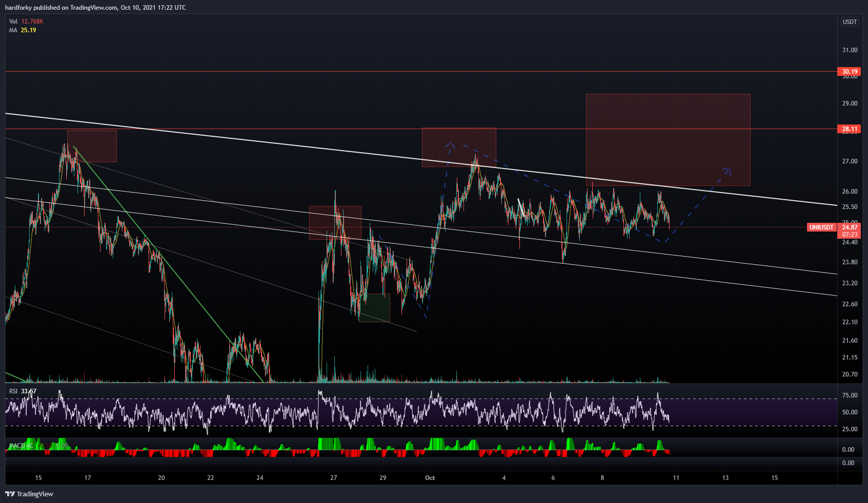This screenshot has height=503, width=868.
Task: Click the 31.00 price axis label
Action: coord(850,50)
